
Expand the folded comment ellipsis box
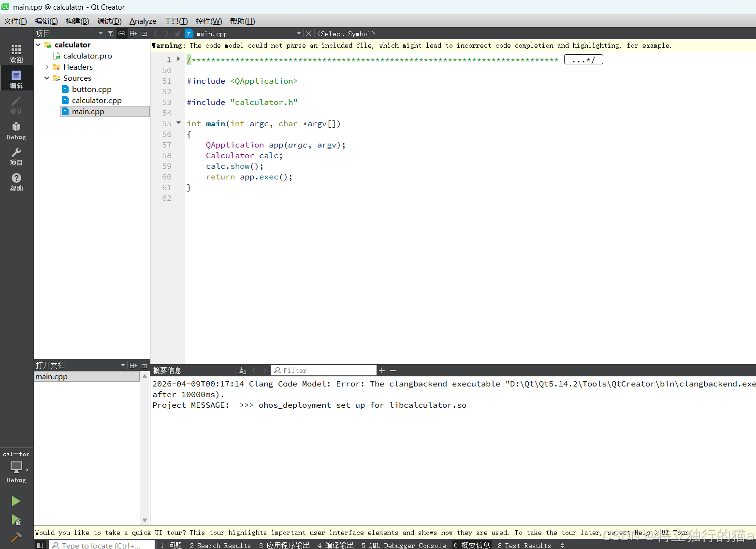[x=583, y=59]
